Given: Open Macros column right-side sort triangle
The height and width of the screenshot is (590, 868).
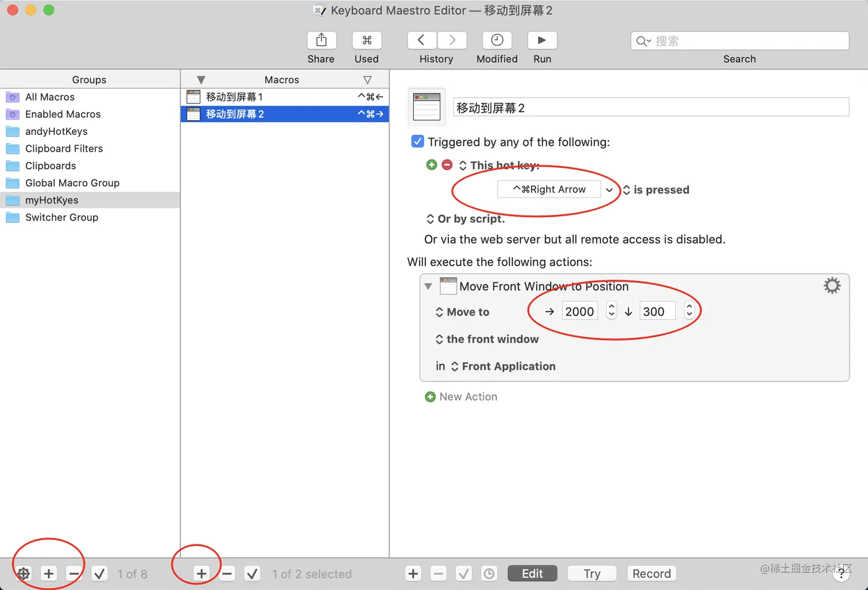Looking at the screenshot, I should [x=367, y=80].
